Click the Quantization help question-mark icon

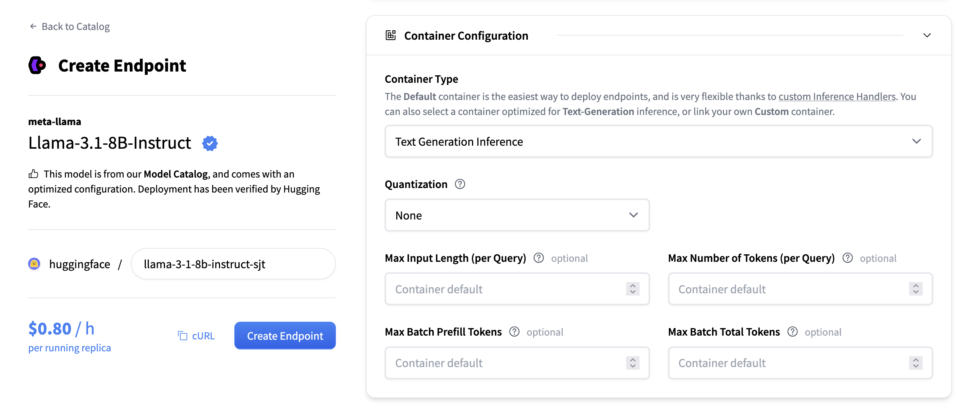(460, 184)
